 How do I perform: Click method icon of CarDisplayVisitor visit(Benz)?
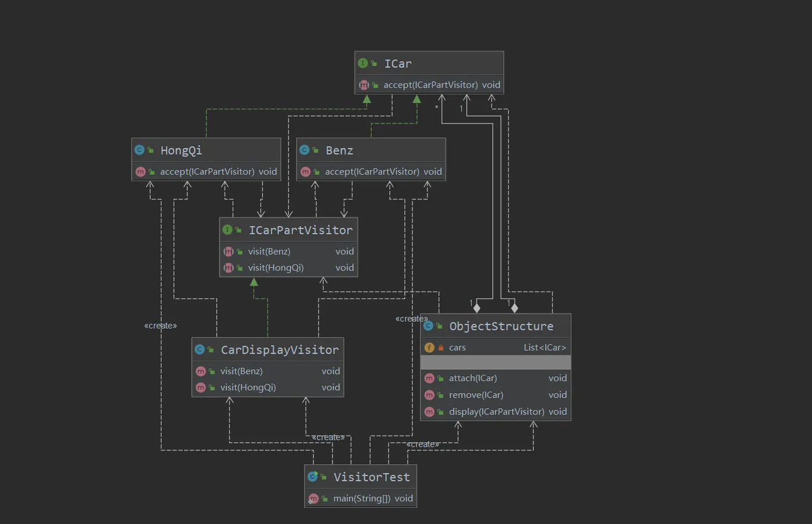click(x=201, y=371)
